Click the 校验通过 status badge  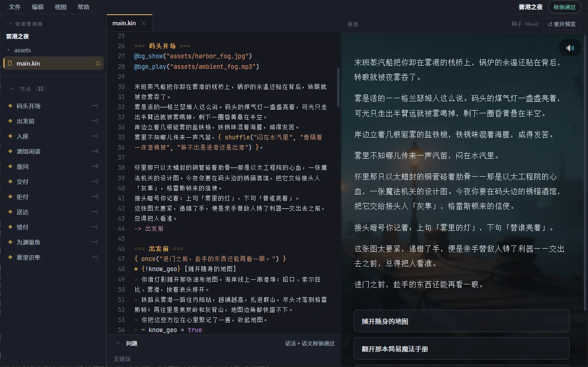pyautogui.click(x=564, y=7)
